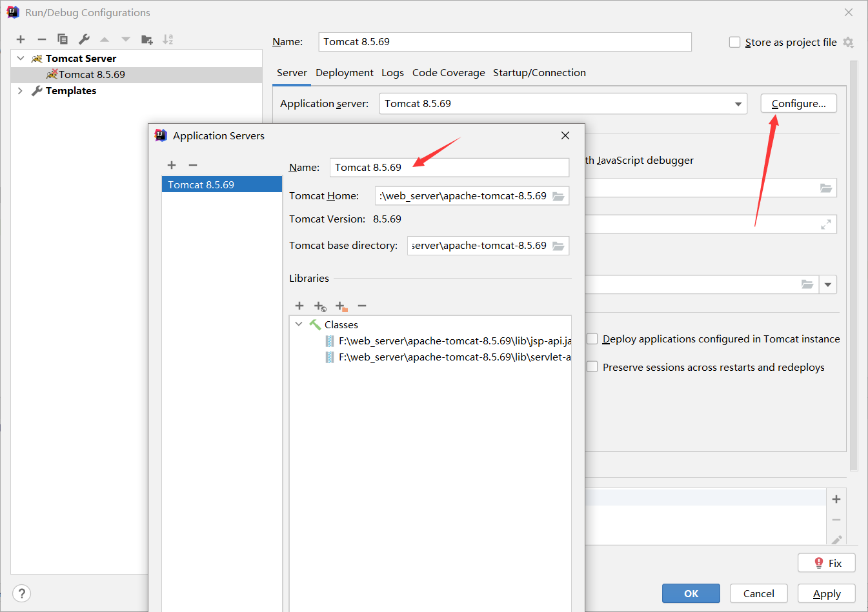
Task: Expand the Templates tree node
Action: (x=21, y=91)
